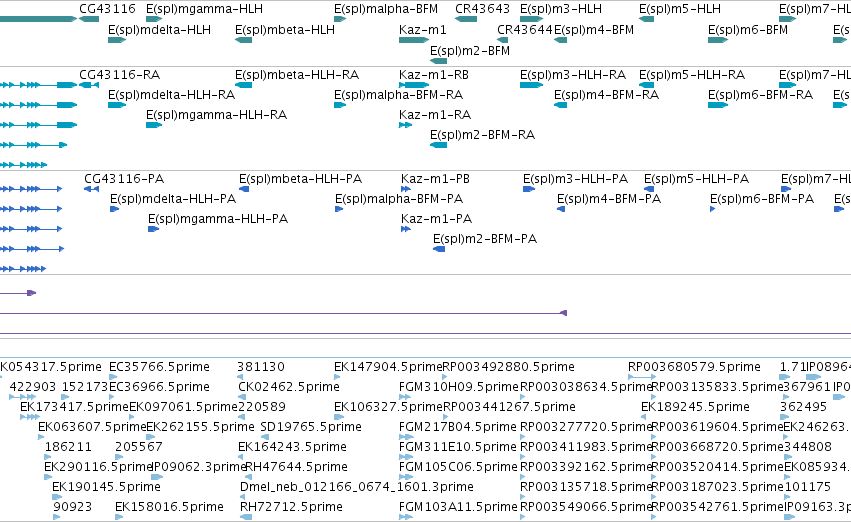Click the E(spl)malpha-BFM-RA transcript label
Screen dimensions: 851x522
398,95
